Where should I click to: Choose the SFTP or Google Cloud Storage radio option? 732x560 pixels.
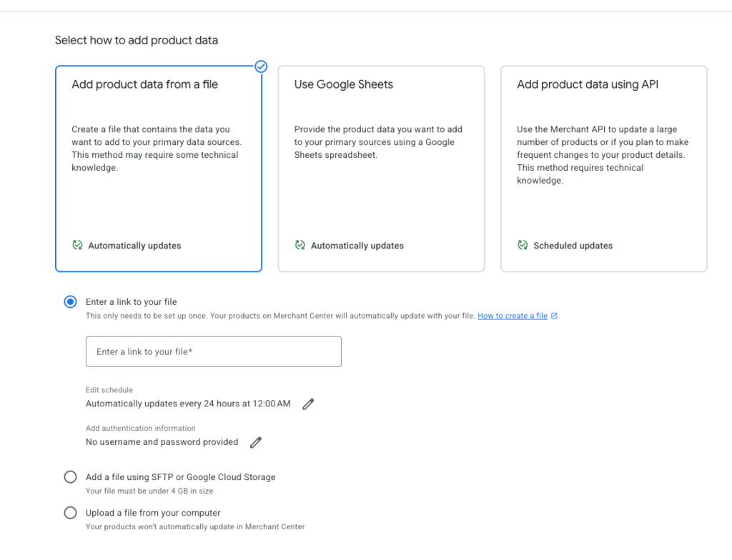(70, 477)
